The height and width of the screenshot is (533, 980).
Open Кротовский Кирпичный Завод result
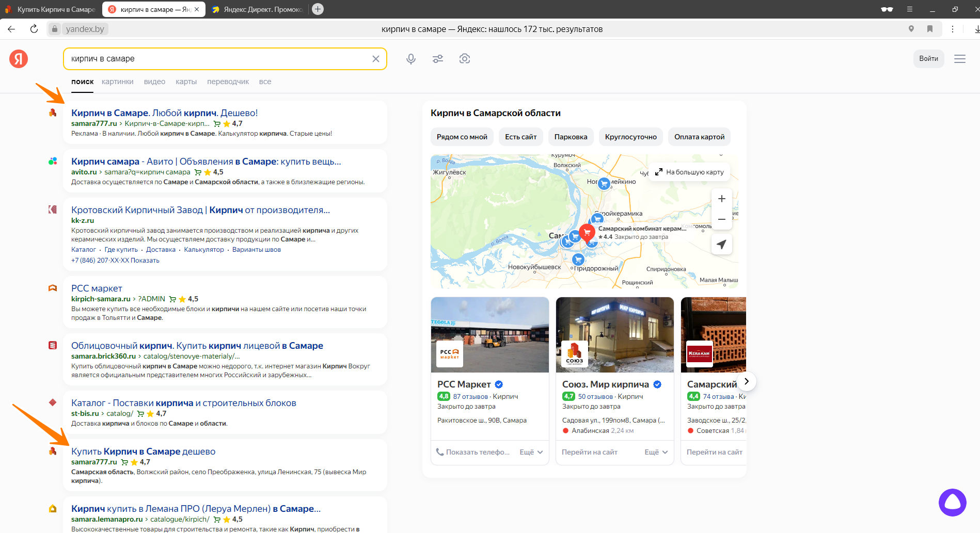pyautogui.click(x=200, y=210)
